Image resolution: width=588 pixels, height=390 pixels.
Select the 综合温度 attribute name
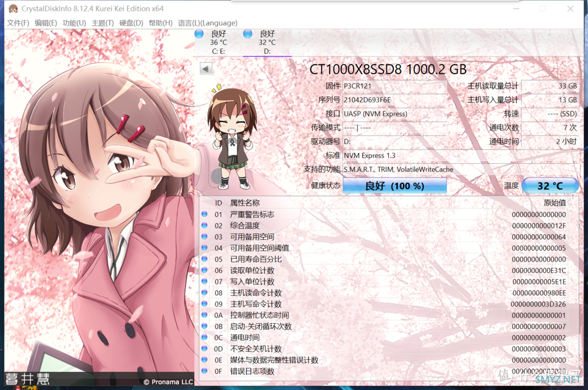click(x=244, y=226)
